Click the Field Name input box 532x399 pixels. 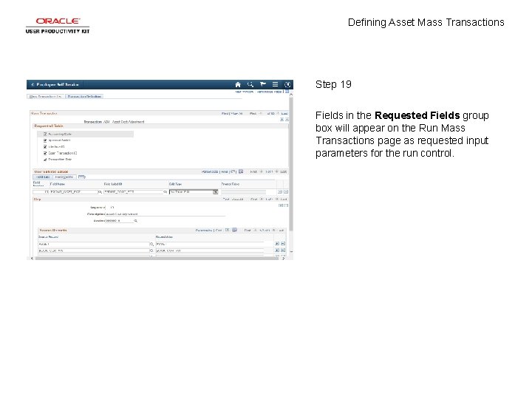click(74, 192)
